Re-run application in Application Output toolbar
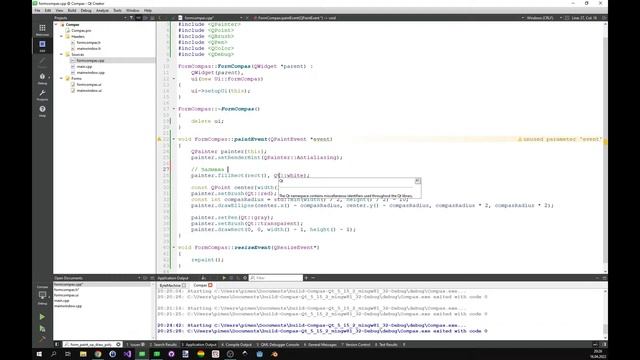 224,278
